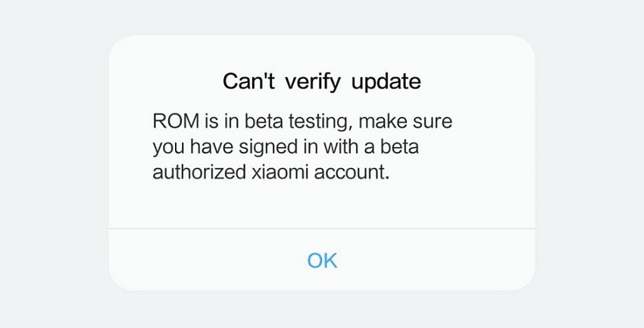Click the gray backdrop above the dialog
This screenshot has height=328, width=644.
(x=322, y=17)
